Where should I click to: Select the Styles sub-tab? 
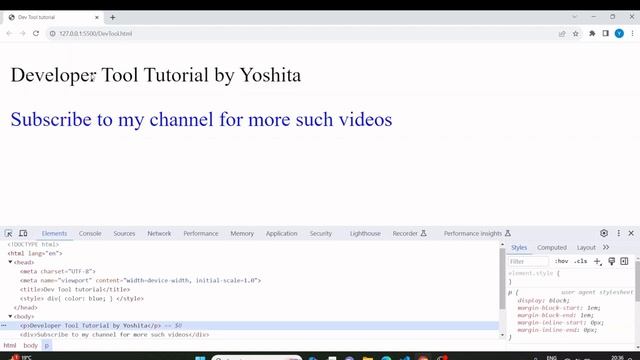point(519,247)
